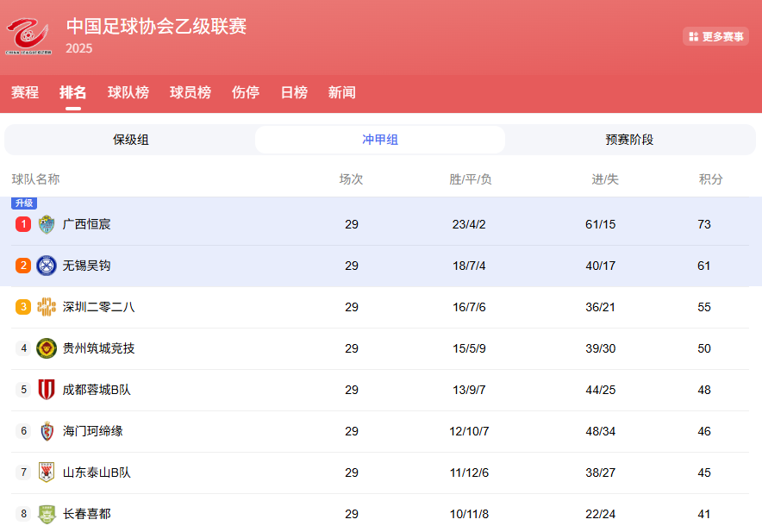Click 深圳二零二八 team logo

click(x=47, y=307)
